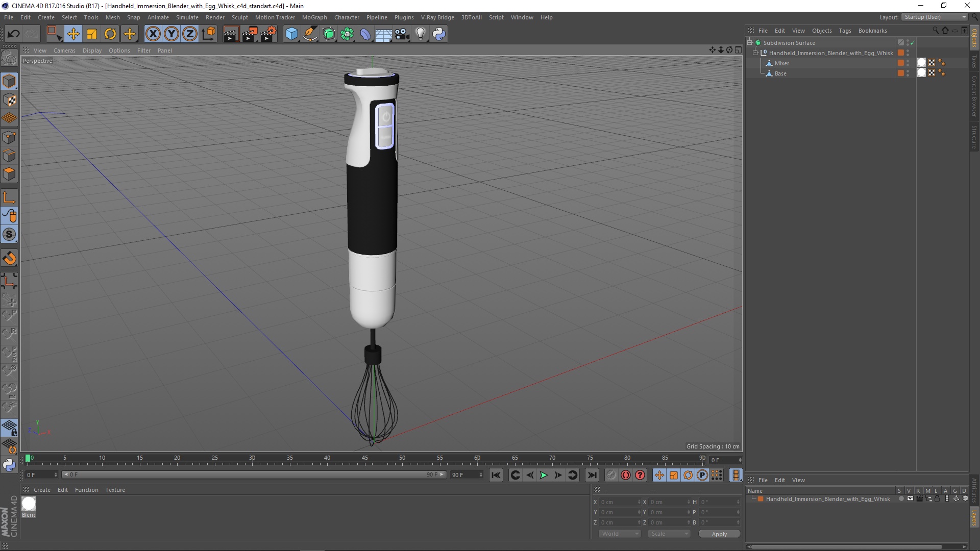Screen dimensions: 980x551
Task: Click the Bend deformer icon
Action: (x=366, y=34)
